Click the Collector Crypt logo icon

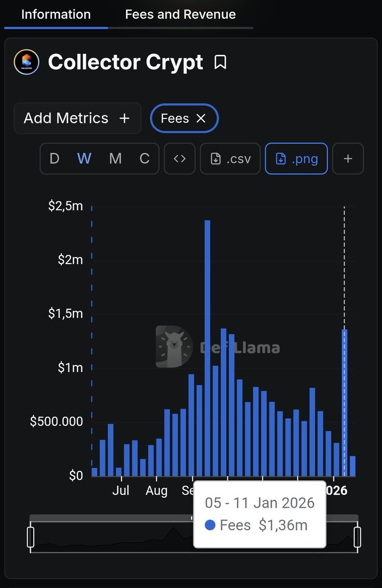(x=26, y=62)
